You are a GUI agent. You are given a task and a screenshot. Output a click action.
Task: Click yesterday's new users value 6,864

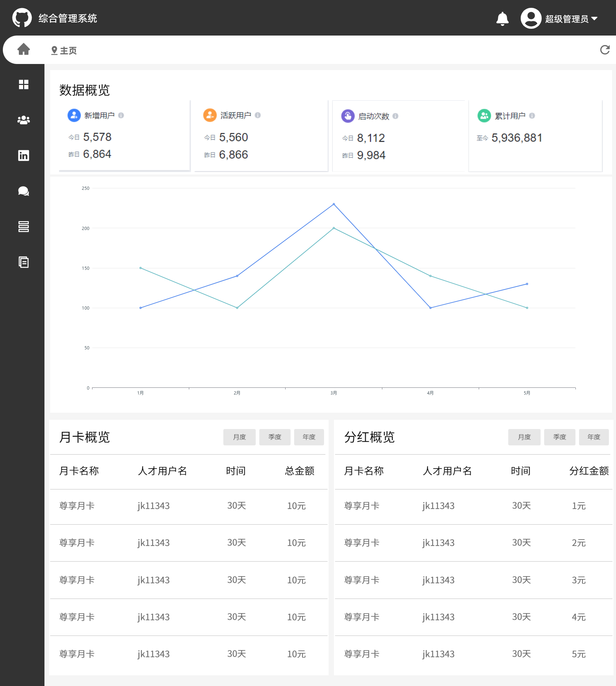97,154
